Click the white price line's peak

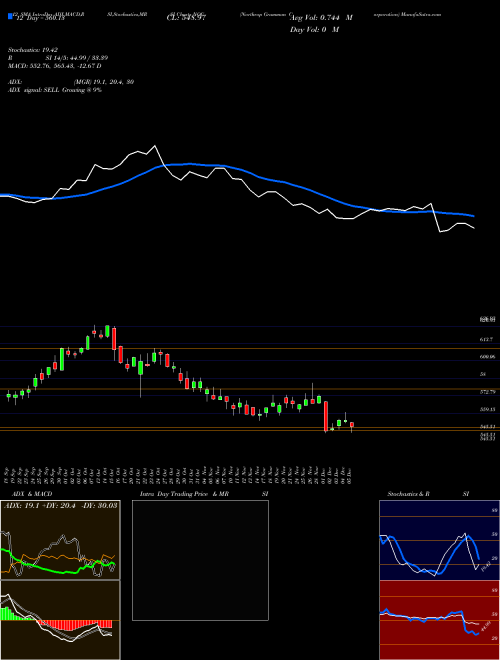point(155,146)
